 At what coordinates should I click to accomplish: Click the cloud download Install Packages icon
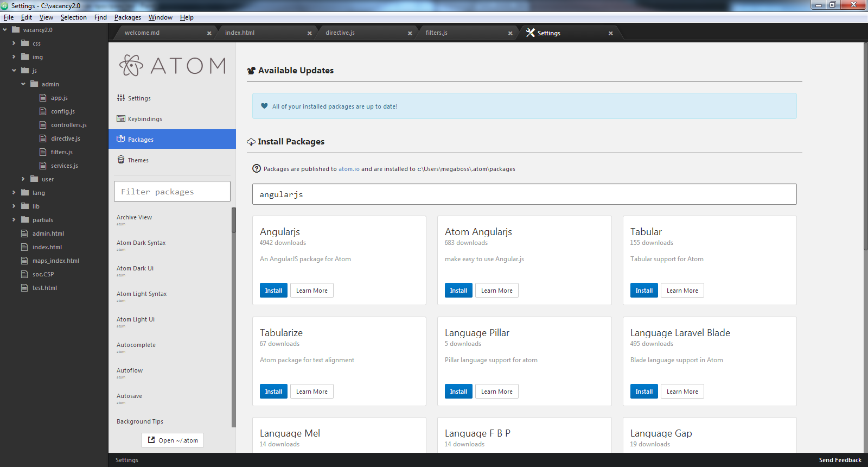251,142
